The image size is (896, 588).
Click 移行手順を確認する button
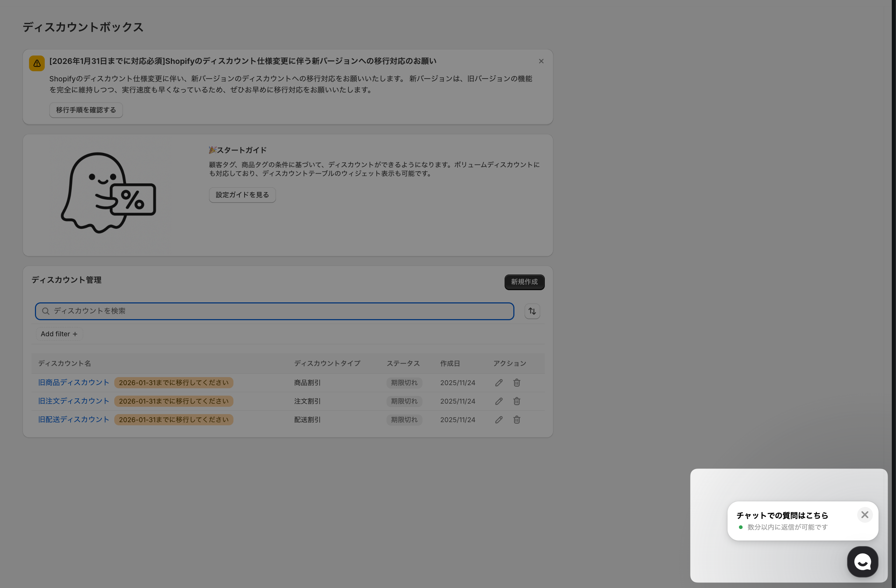tap(86, 110)
